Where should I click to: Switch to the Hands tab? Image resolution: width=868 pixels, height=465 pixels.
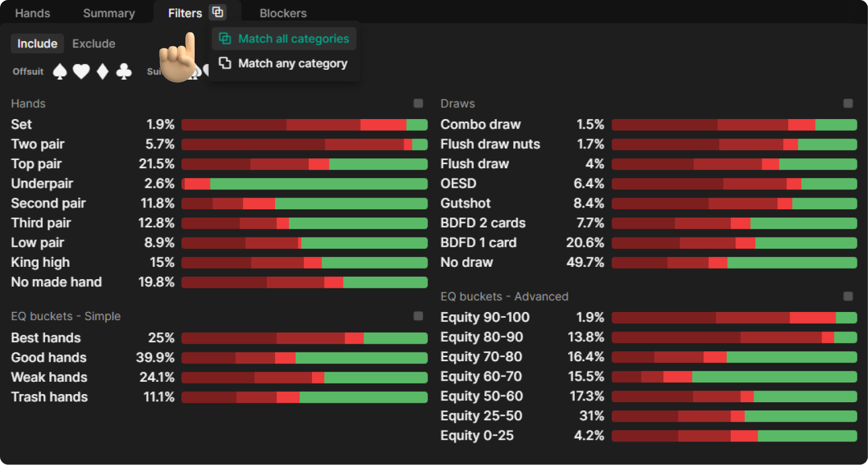(x=32, y=13)
